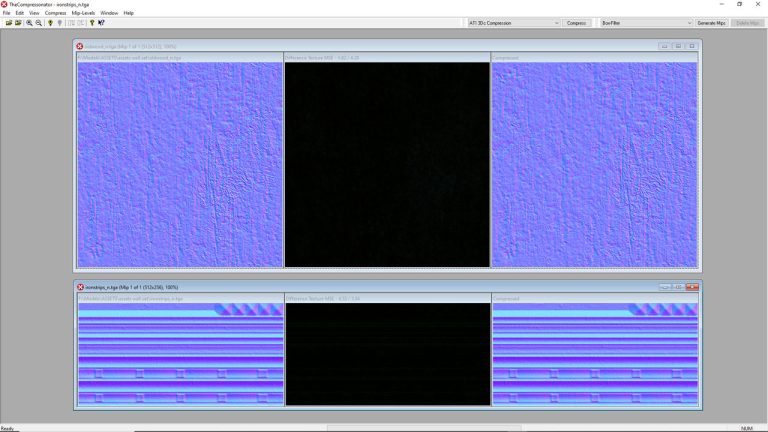This screenshot has width=768, height=432.
Task: Click the zoom in magnifier icon
Action: [30, 22]
